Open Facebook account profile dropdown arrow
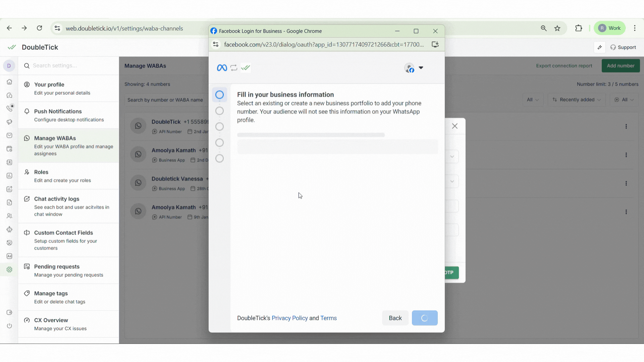The image size is (644, 362). point(421,68)
